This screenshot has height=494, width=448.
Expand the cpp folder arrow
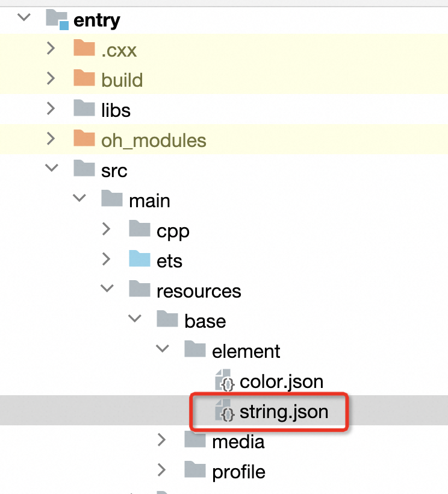click(x=107, y=229)
